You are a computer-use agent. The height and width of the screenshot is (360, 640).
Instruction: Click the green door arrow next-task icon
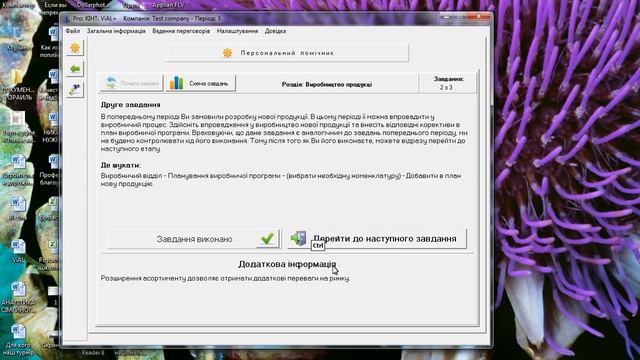tap(298, 238)
